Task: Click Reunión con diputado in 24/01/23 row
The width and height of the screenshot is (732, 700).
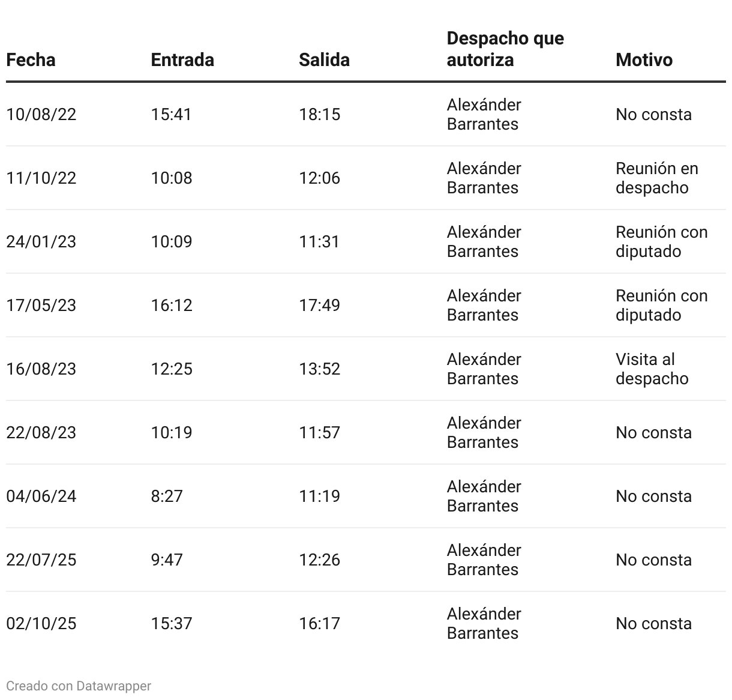Action: pos(662,241)
